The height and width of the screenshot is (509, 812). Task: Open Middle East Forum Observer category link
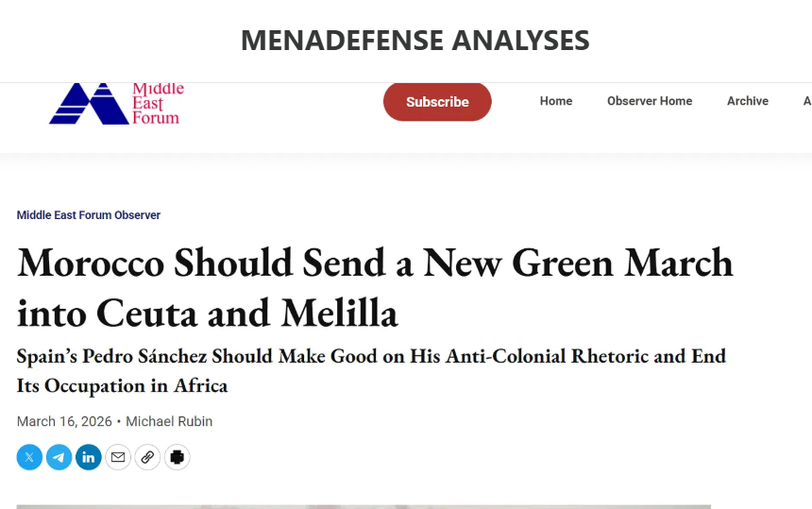(x=89, y=215)
